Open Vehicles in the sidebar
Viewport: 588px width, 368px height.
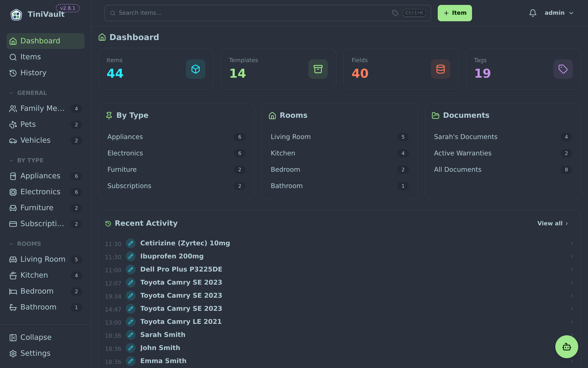[46, 140]
